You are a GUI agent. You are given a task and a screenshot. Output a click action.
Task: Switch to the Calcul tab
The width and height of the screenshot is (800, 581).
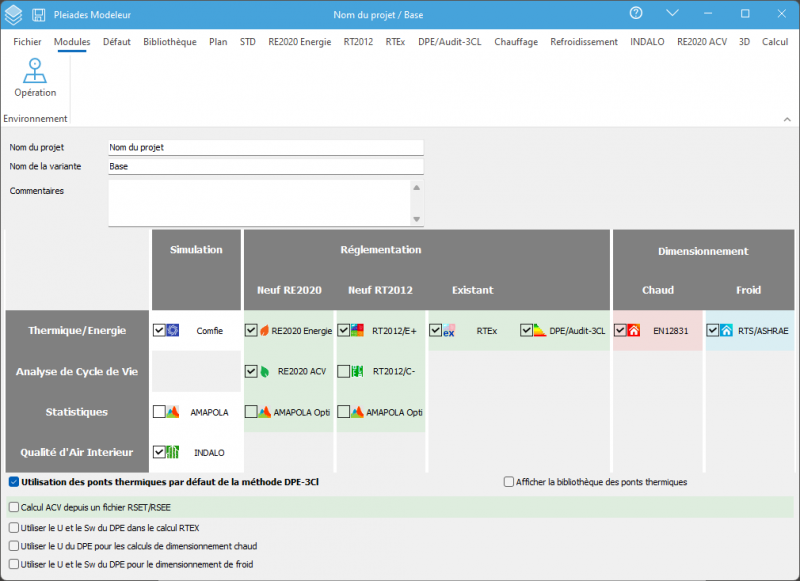[x=775, y=42]
